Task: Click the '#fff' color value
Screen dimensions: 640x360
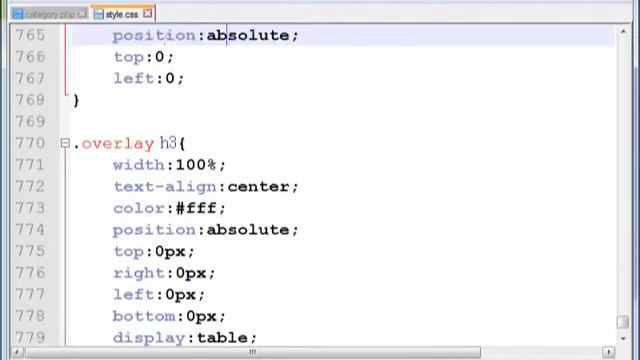Action: click(196, 208)
